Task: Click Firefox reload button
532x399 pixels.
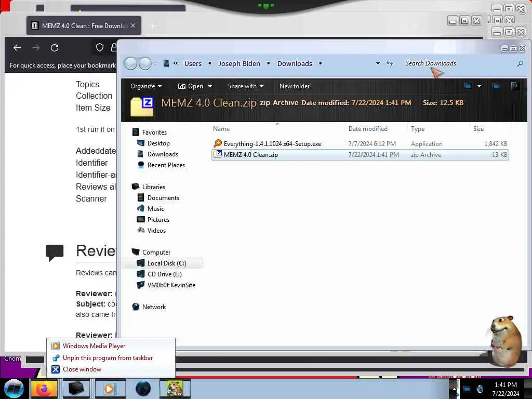Action: 55,48
